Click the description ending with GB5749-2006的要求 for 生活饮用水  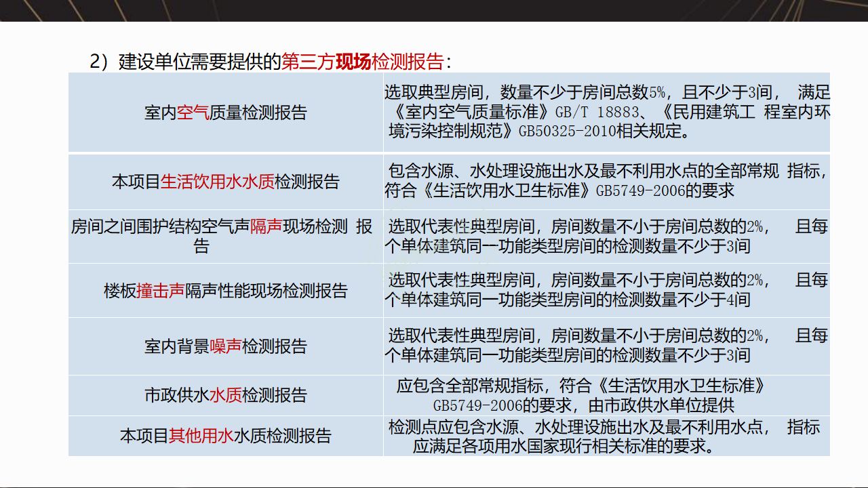click(x=607, y=182)
